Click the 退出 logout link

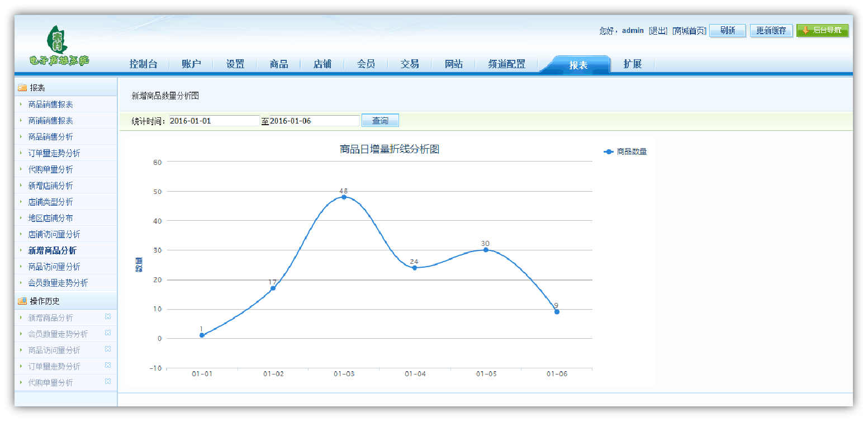[658, 31]
